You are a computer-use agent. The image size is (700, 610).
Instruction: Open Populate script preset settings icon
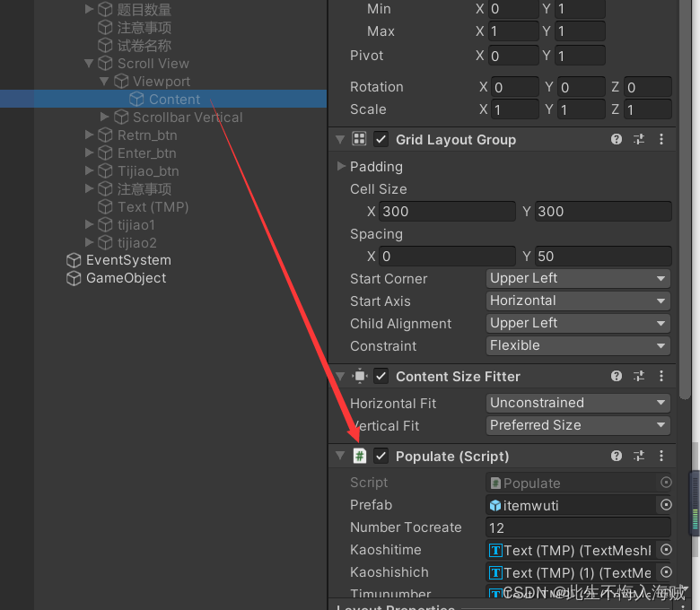pos(639,456)
